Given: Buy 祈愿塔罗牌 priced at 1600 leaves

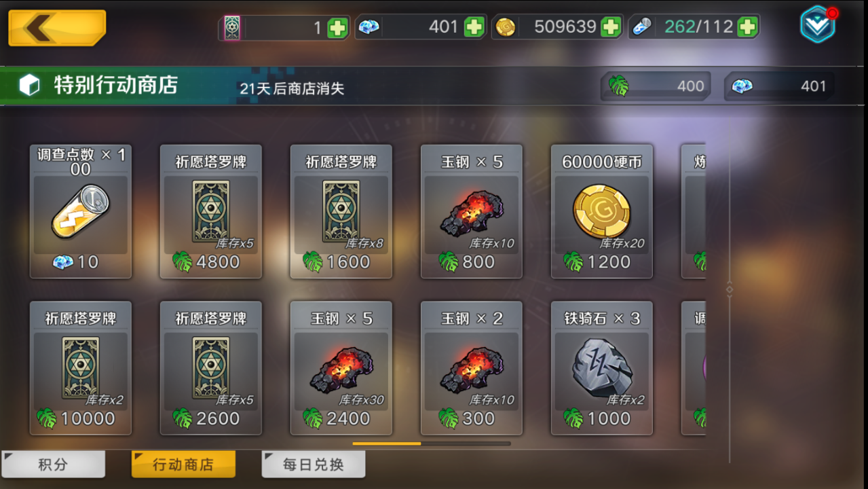Looking at the screenshot, I should coord(341,211).
